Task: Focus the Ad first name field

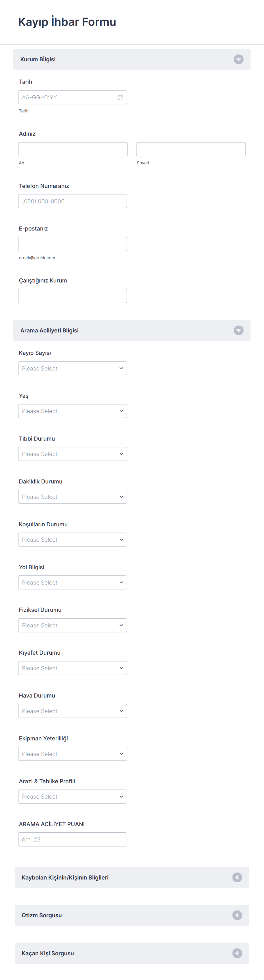Action: pyautogui.click(x=73, y=149)
